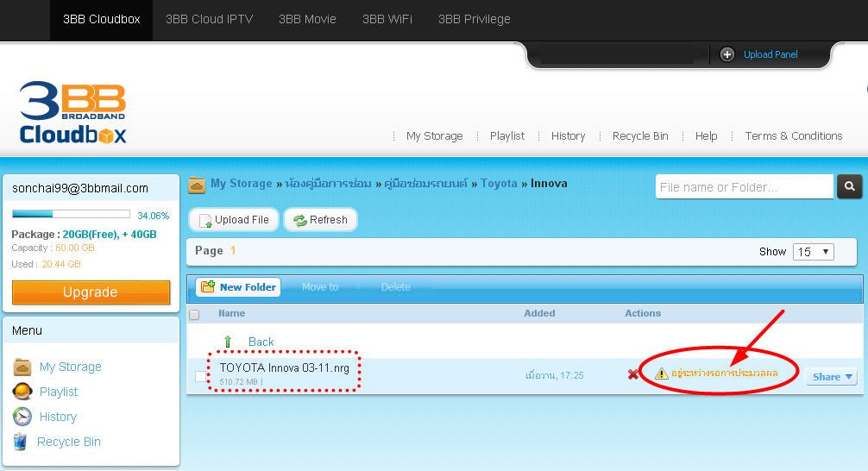Image resolution: width=868 pixels, height=471 pixels.
Task: Click the My Storage breadcrumb folder icon
Action: 197,185
